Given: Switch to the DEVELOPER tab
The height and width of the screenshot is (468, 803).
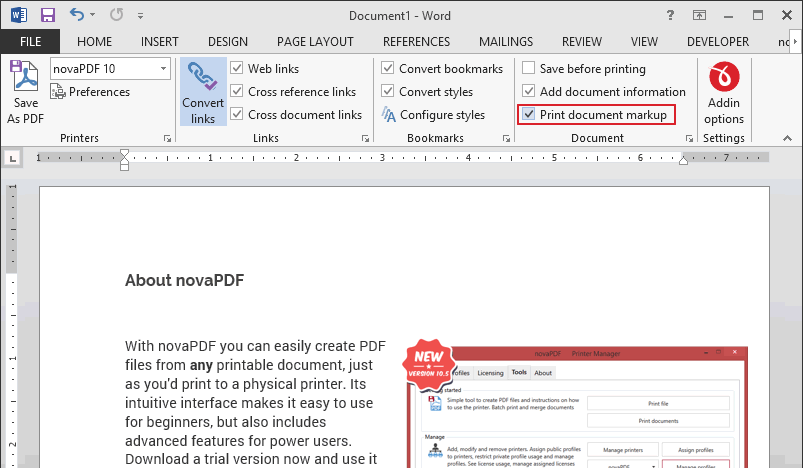Looking at the screenshot, I should [x=718, y=41].
